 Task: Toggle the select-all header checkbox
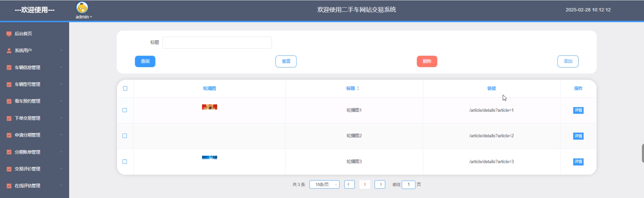pyautogui.click(x=125, y=88)
